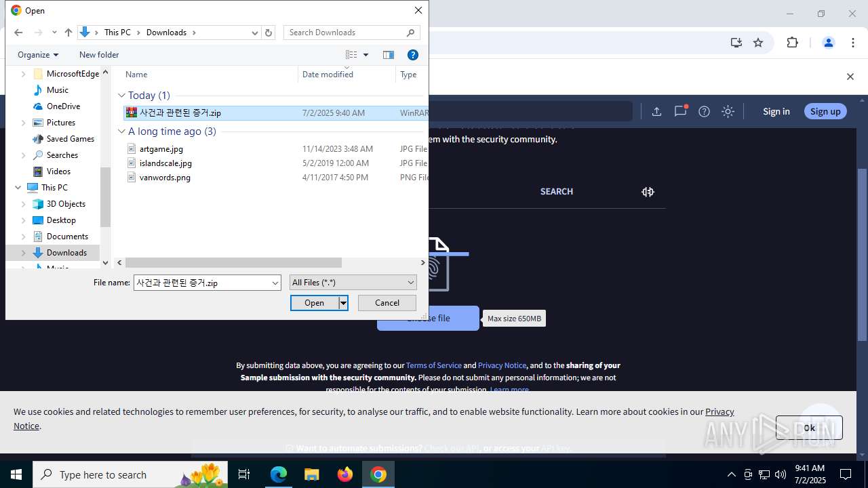Select Documents in navigation tree
Screen dimensions: 868x488
coord(67,237)
